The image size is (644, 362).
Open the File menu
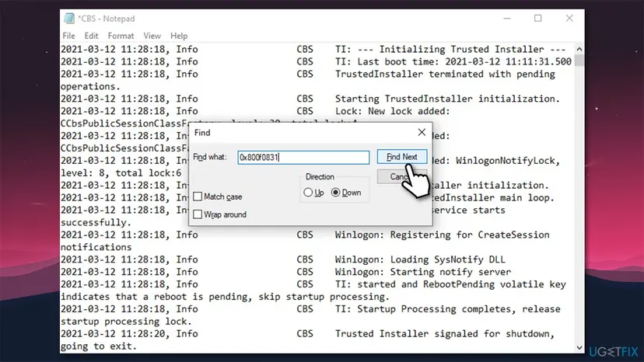click(68, 36)
